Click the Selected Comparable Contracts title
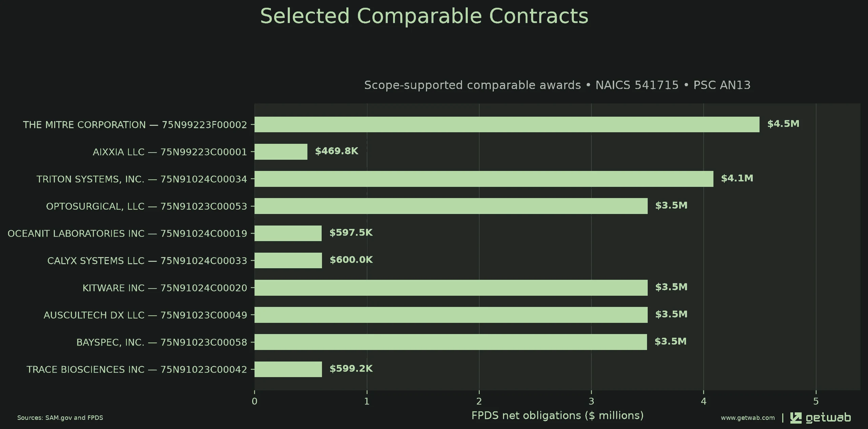This screenshot has width=868, height=429. (x=424, y=16)
